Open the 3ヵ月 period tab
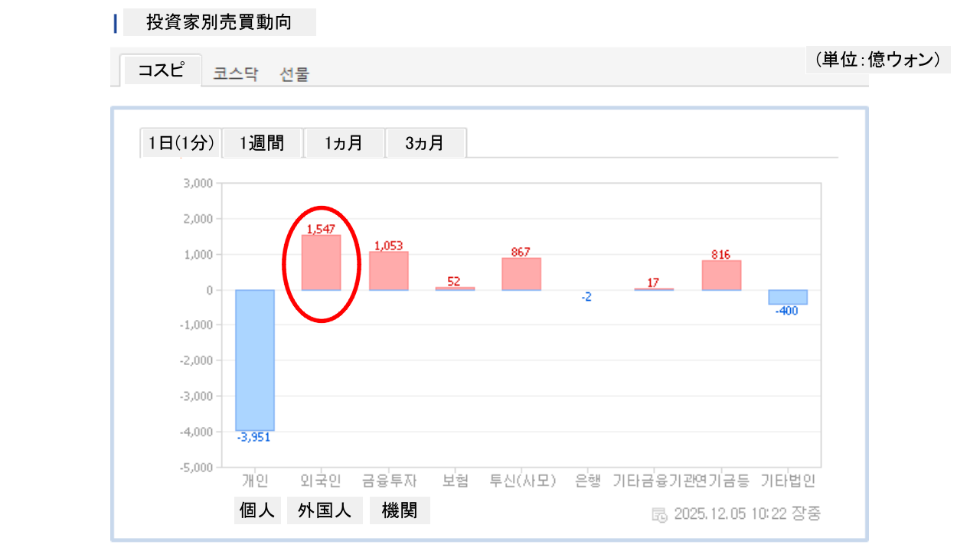 click(425, 143)
